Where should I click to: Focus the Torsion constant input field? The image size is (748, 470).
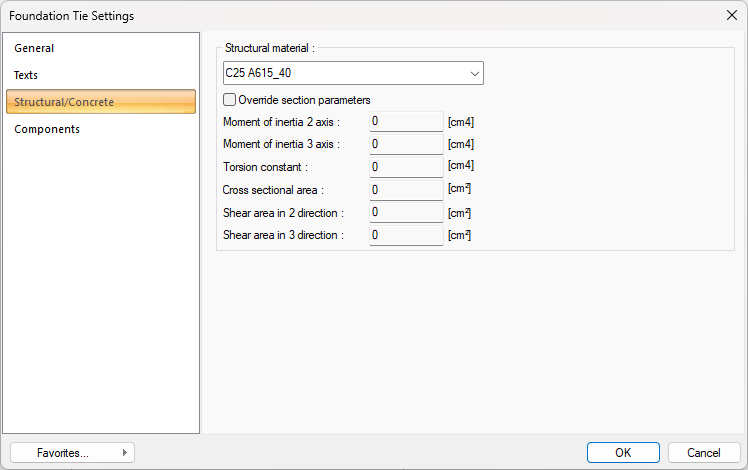[405, 167]
